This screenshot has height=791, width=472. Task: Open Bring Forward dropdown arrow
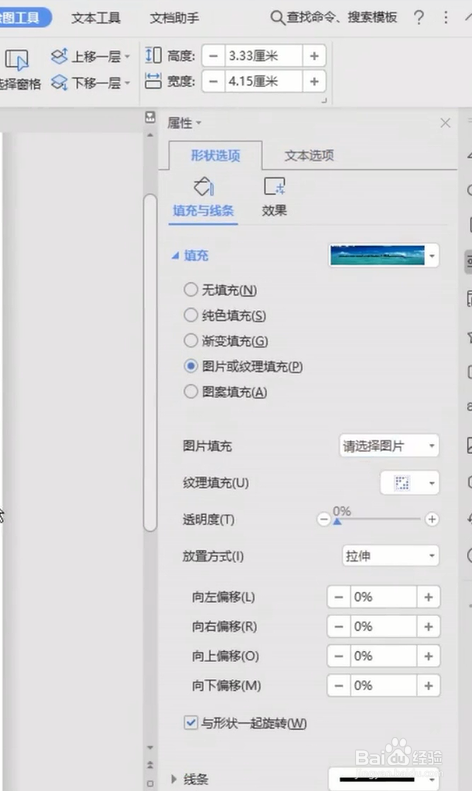tap(127, 56)
